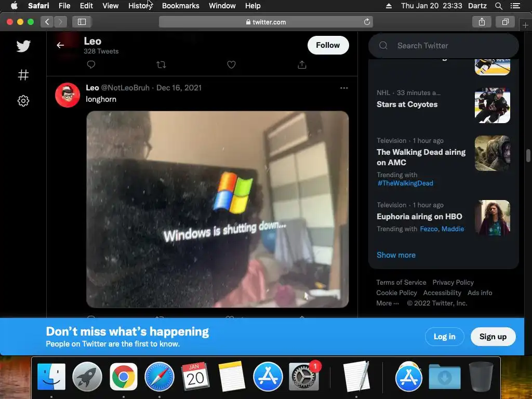Click the search magnifier in Search Twitter
The height and width of the screenshot is (399, 532).
tap(383, 46)
